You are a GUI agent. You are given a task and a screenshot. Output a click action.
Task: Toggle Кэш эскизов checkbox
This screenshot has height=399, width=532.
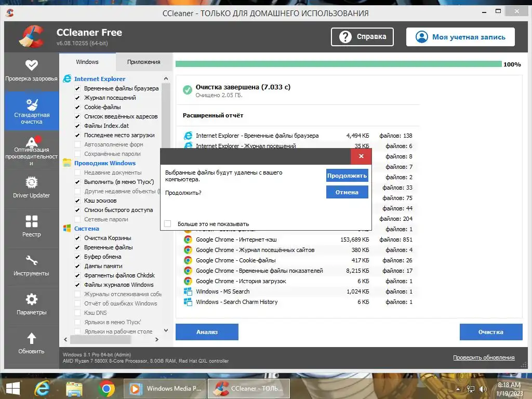[77, 201]
